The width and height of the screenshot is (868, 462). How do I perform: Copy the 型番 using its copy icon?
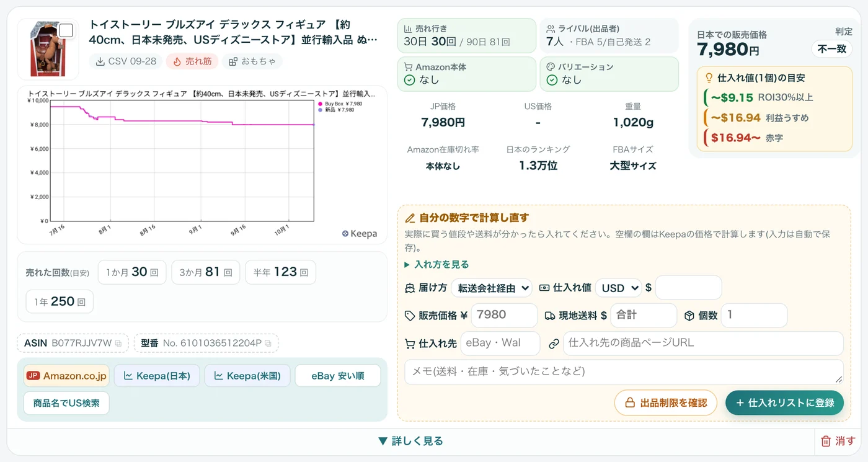point(268,343)
